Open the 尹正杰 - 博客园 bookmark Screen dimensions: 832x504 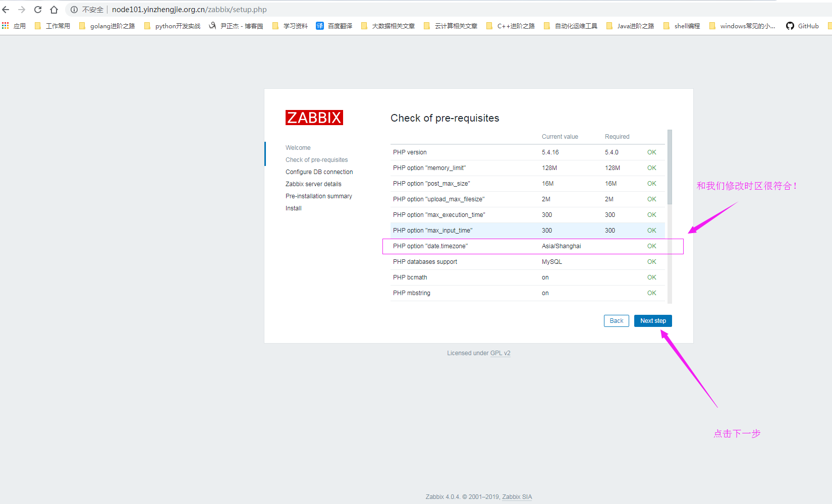point(236,26)
